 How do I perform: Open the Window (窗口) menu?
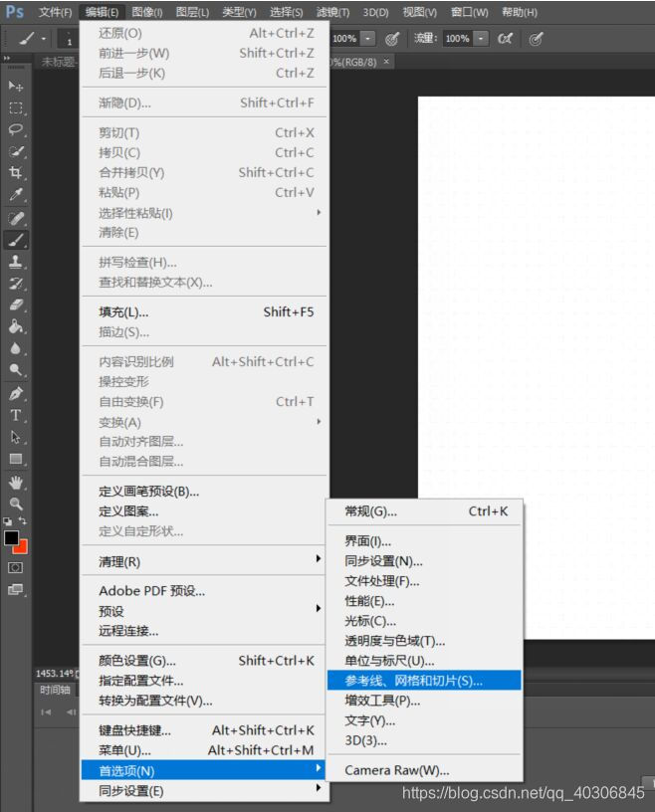pos(470,12)
